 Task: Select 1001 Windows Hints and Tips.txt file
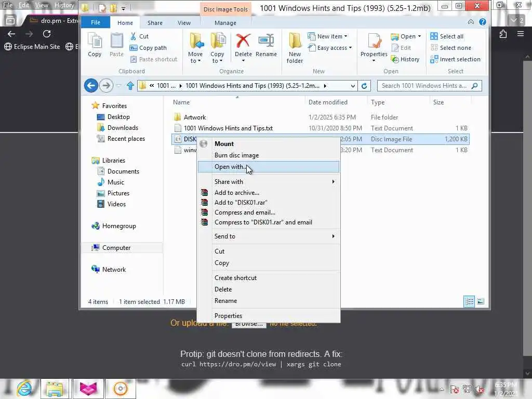[321, 128]
